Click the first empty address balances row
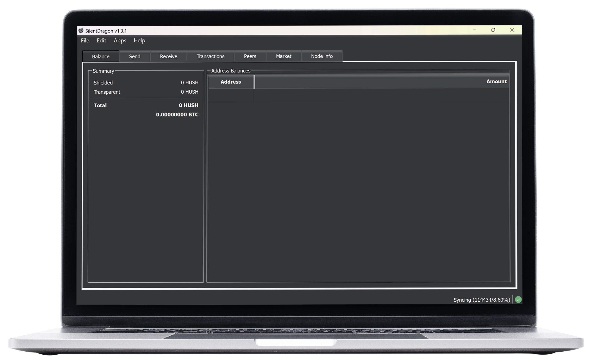The image size is (592, 364). pos(358,95)
